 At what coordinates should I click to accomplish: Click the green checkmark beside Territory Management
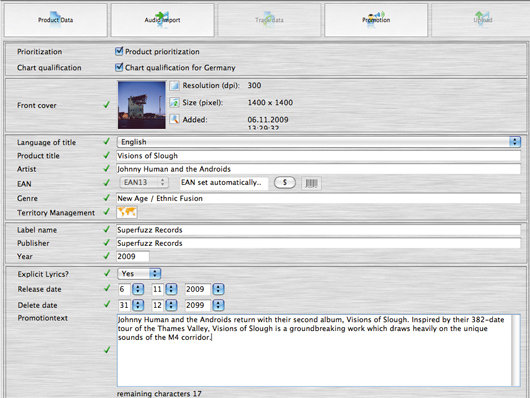click(x=106, y=212)
